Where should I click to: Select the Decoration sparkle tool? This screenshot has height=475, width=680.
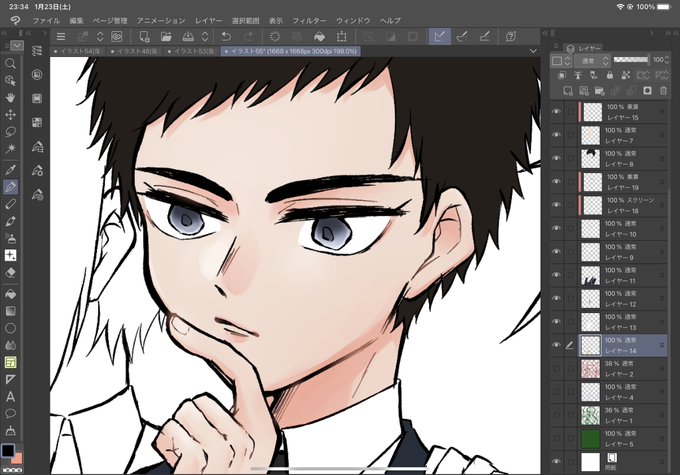(10, 256)
